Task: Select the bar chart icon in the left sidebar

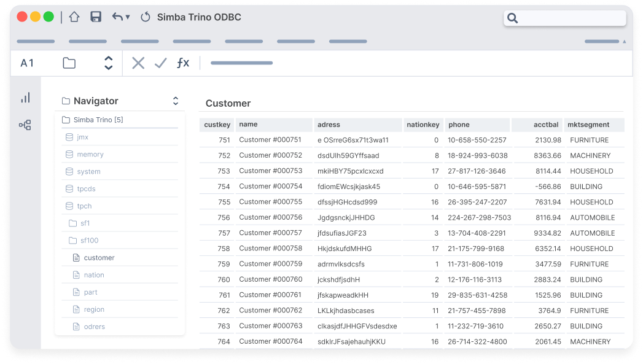Action: pos(25,97)
